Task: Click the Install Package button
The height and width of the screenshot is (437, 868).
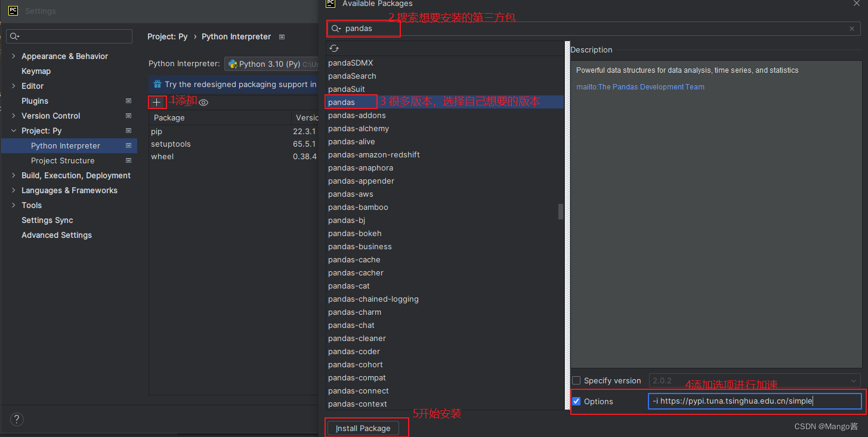Action: coord(363,428)
